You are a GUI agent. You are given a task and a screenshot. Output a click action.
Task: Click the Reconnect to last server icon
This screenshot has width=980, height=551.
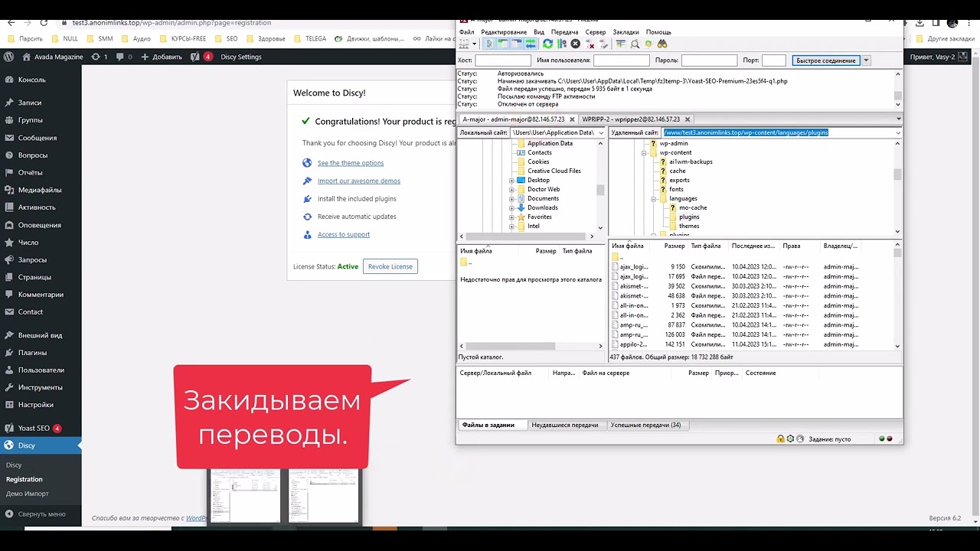click(603, 44)
